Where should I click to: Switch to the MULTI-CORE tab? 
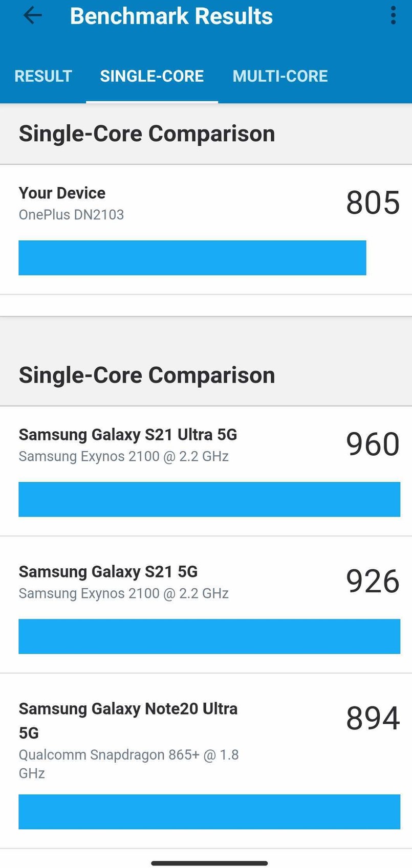[280, 76]
